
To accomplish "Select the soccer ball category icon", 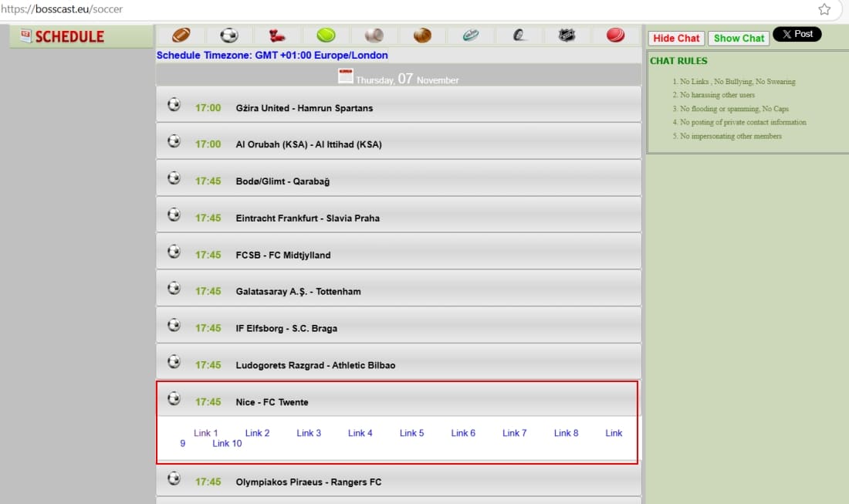I will [x=229, y=36].
